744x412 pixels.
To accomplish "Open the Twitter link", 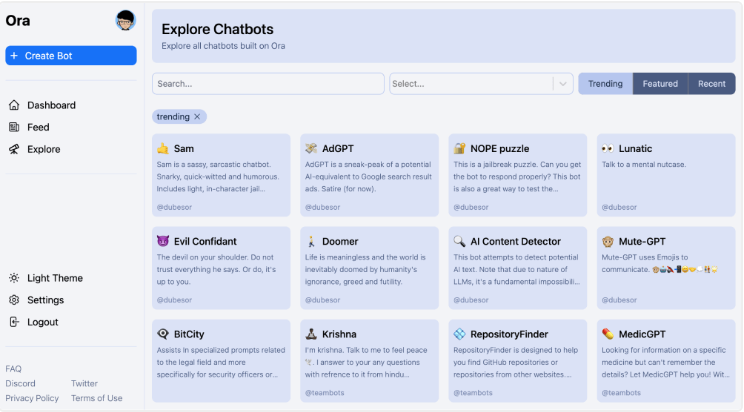I will click(84, 384).
